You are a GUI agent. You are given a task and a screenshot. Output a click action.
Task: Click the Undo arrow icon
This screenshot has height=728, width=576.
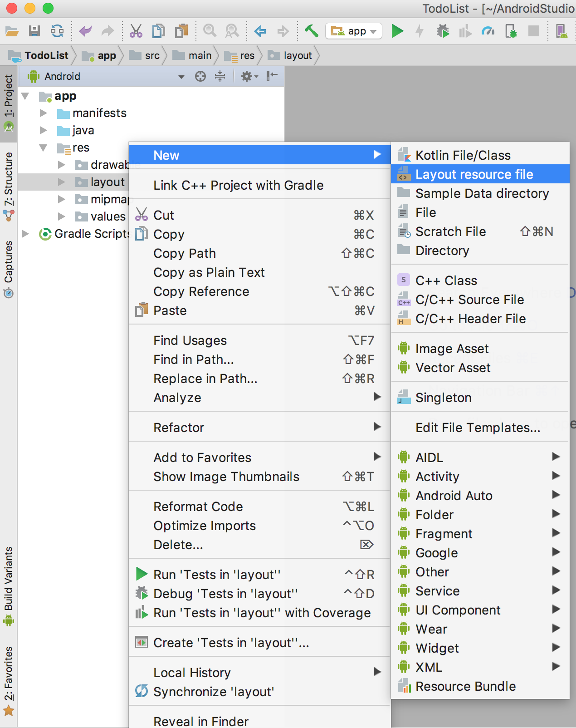pos(85,31)
